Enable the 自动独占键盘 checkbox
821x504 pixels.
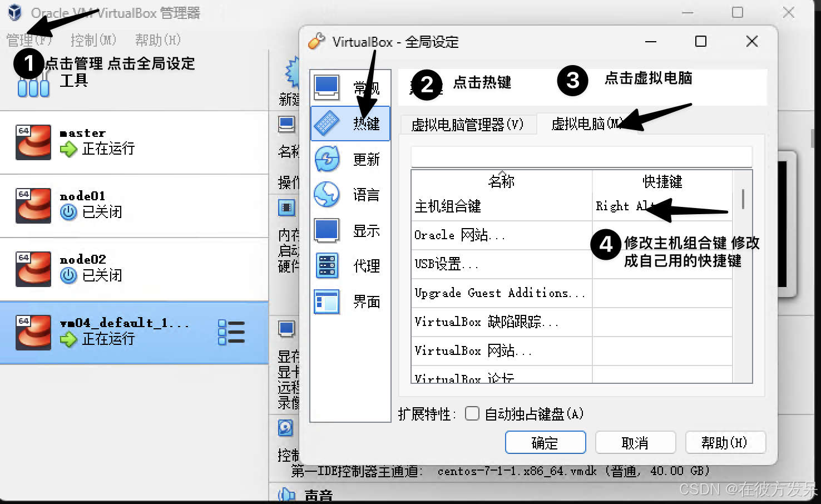472,413
